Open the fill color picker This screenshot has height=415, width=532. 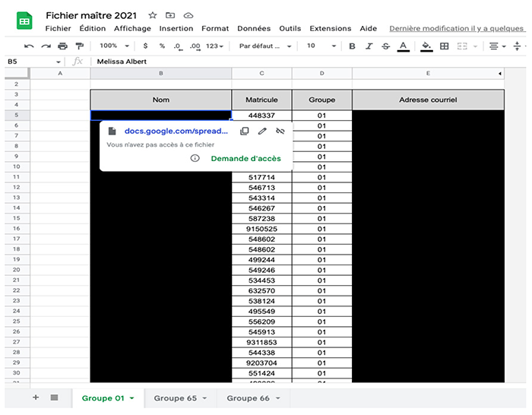[x=426, y=46]
